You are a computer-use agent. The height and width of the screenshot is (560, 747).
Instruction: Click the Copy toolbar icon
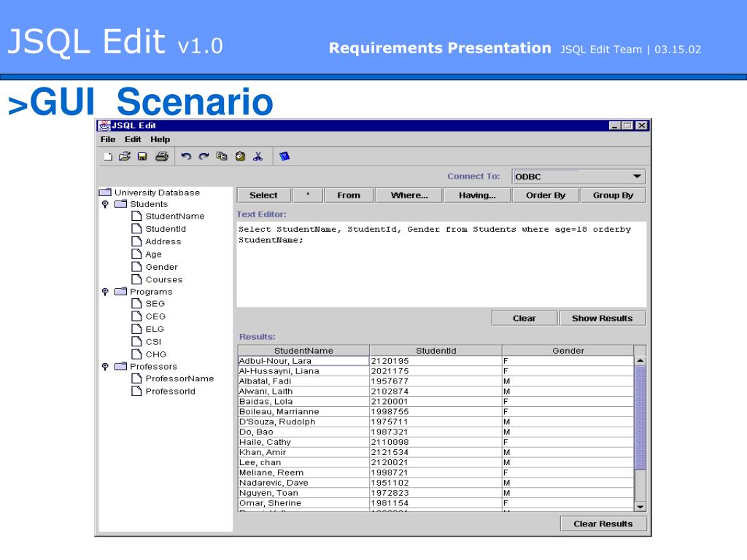(x=222, y=156)
